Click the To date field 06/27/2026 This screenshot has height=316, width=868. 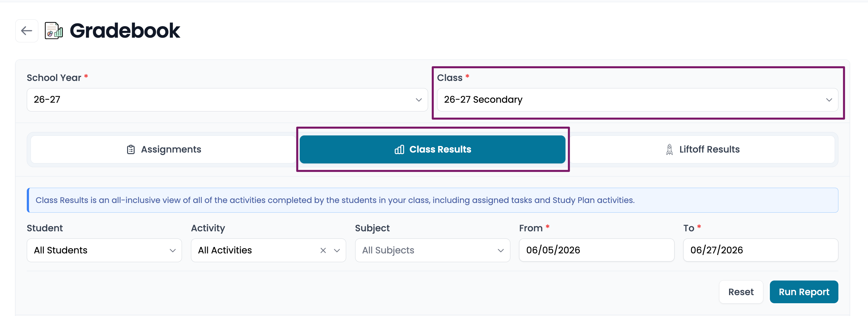761,250
